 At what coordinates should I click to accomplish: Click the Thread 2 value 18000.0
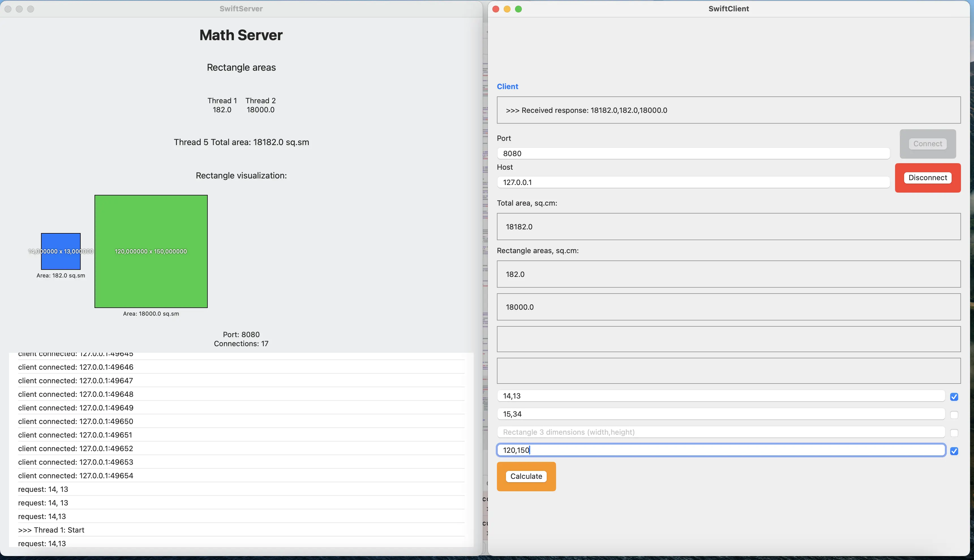(x=261, y=110)
